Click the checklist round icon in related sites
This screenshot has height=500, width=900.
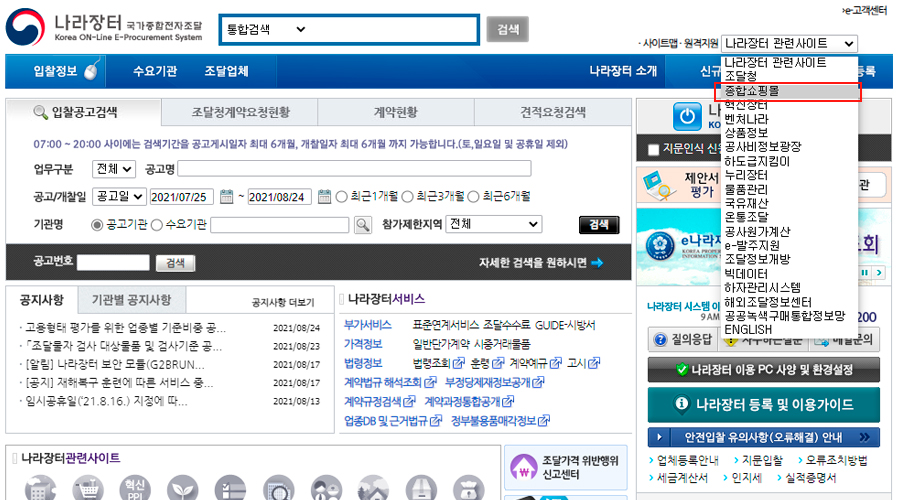coord(230,488)
